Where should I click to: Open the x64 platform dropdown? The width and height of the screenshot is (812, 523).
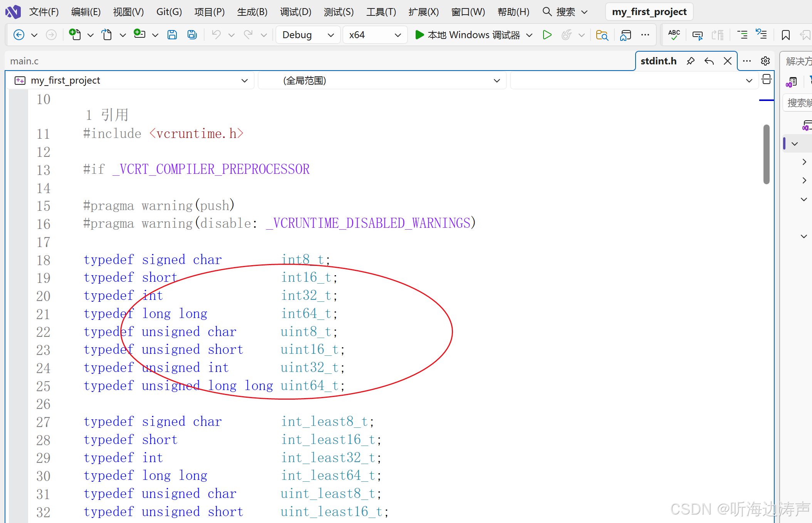[x=375, y=35]
